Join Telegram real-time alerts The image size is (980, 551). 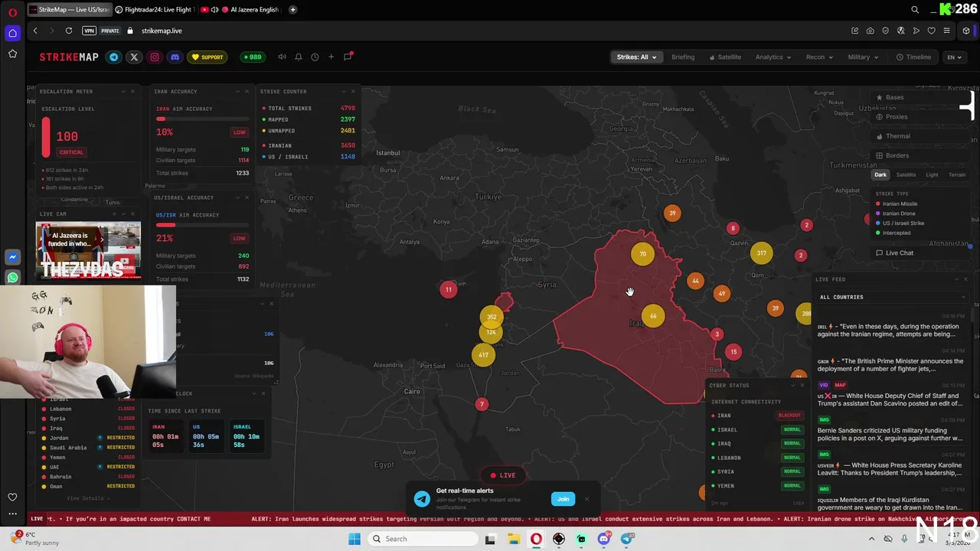pyautogui.click(x=563, y=499)
